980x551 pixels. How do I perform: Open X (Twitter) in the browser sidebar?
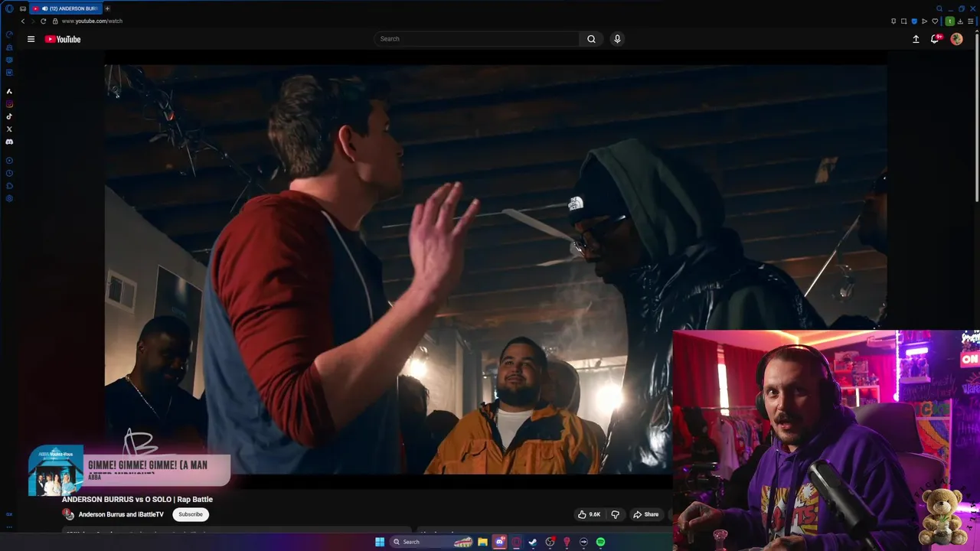pyautogui.click(x=9, y=129)
